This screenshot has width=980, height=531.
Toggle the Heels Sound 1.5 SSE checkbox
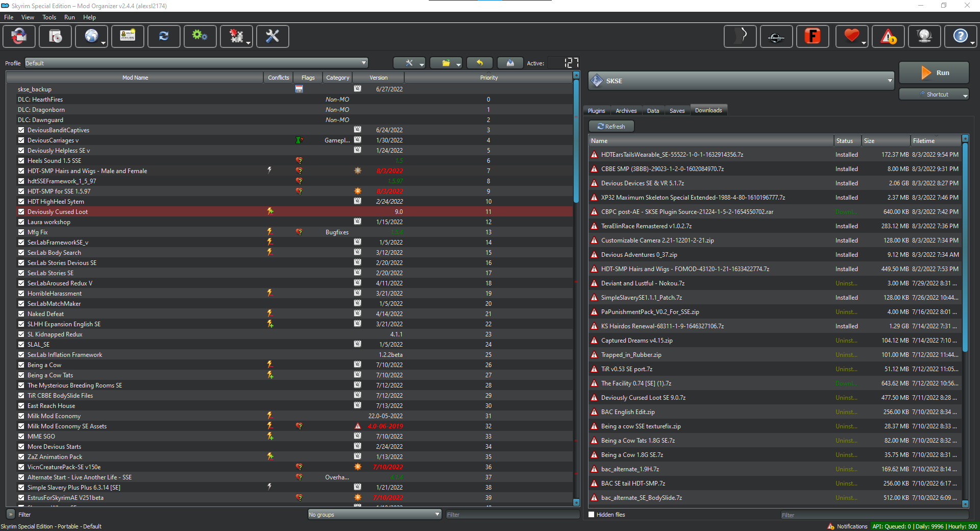[21, 161]
